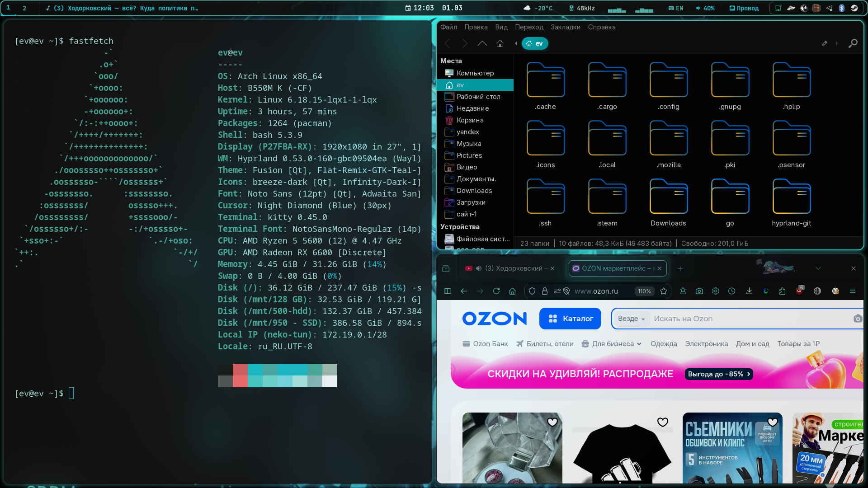
Task: Favorite the black t-shirt product with the heart
Action: coord(662,422)
